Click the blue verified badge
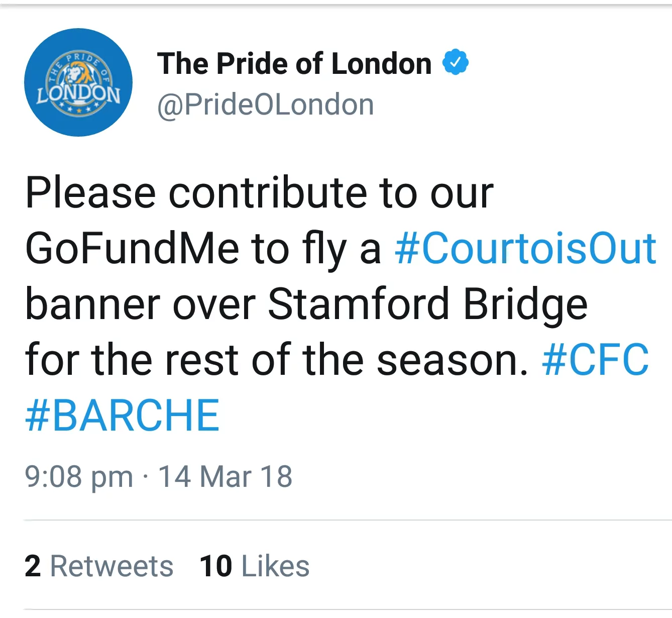672x618 pixels. point(455,61)
